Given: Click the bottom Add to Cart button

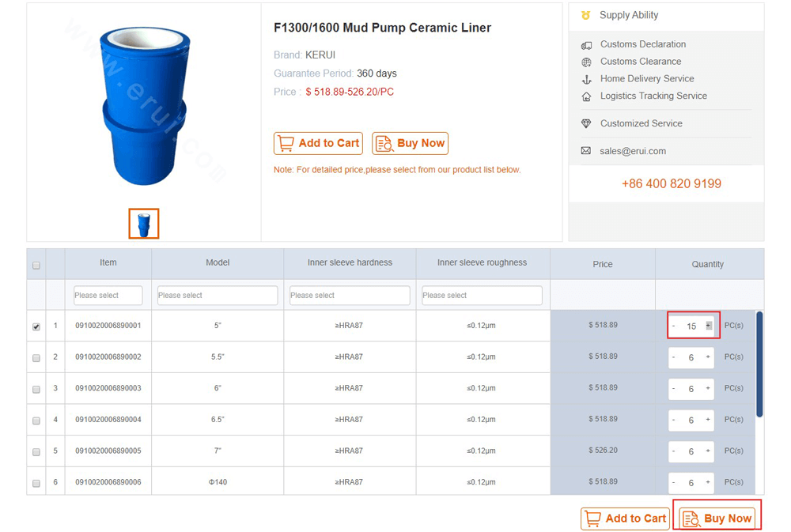Looking at the screenshot, I should (x=625, y=519).
